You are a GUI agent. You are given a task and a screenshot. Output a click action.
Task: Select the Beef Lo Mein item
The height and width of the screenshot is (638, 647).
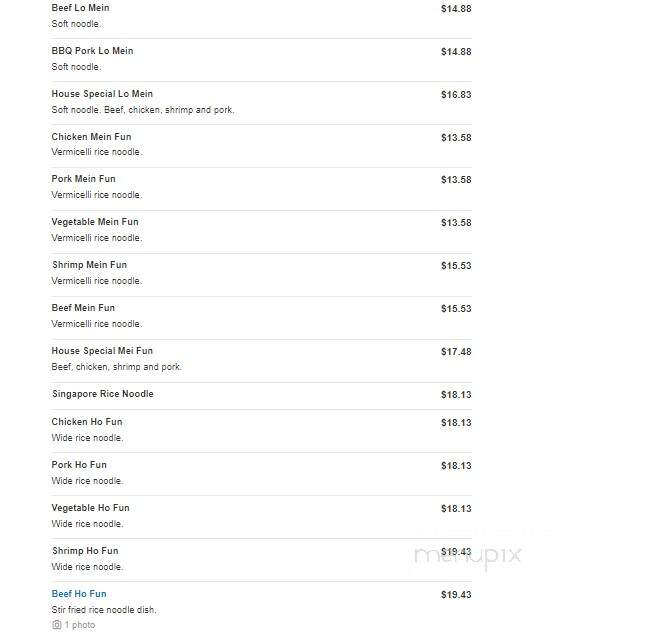(x=80, y=8)
